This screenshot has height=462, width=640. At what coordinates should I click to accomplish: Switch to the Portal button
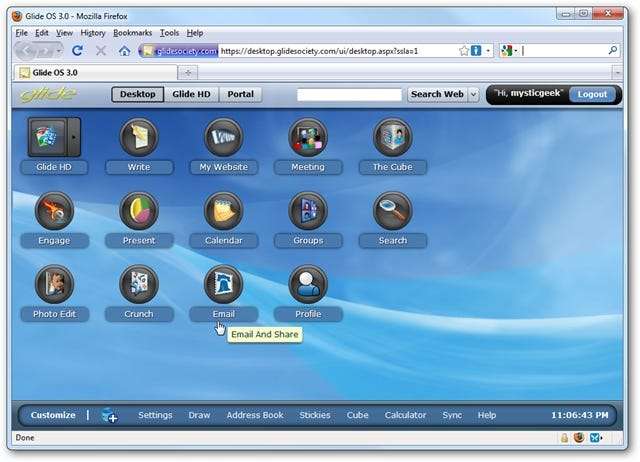(x=240, y=94)
